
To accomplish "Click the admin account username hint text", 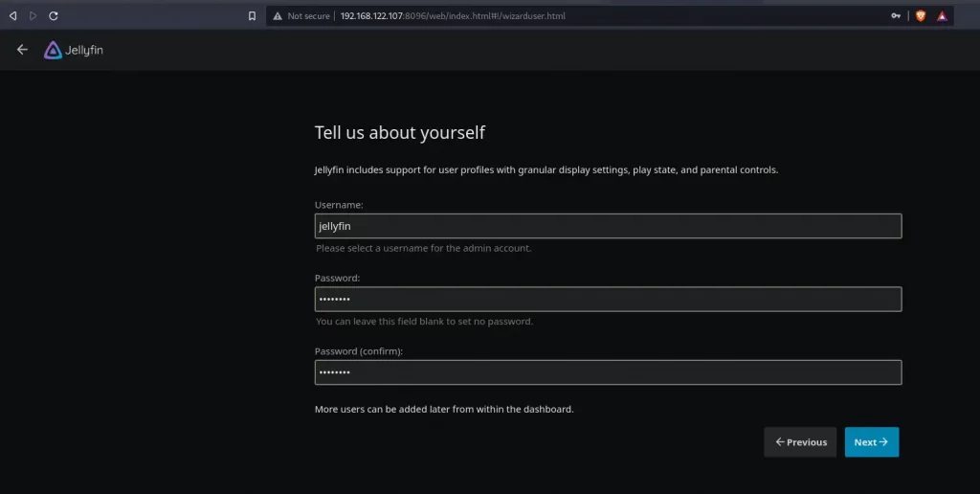I will [424, 248].
